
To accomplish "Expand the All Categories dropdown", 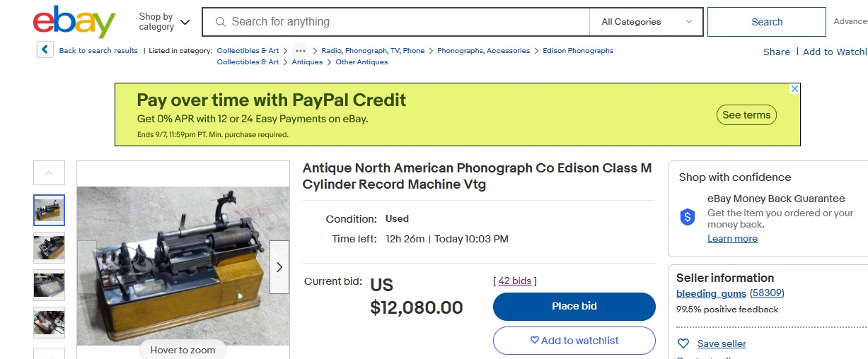I will coord(646,22).
